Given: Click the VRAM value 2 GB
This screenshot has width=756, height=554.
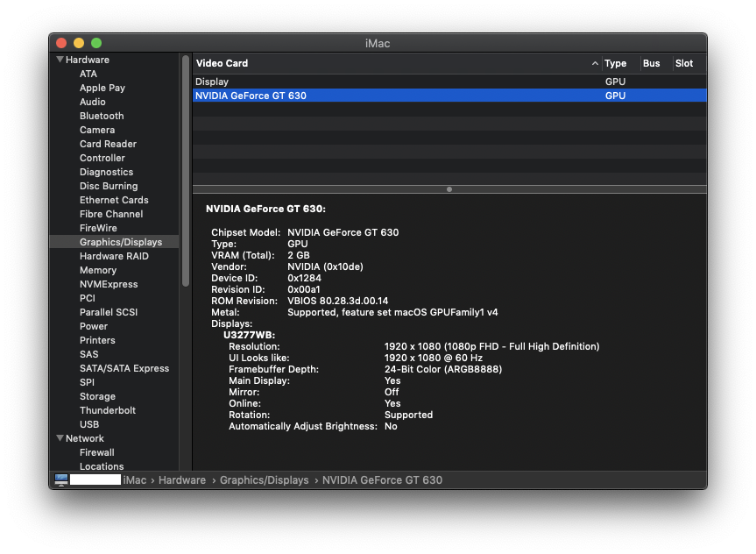Looking at the screenshot, I should 299,255.
